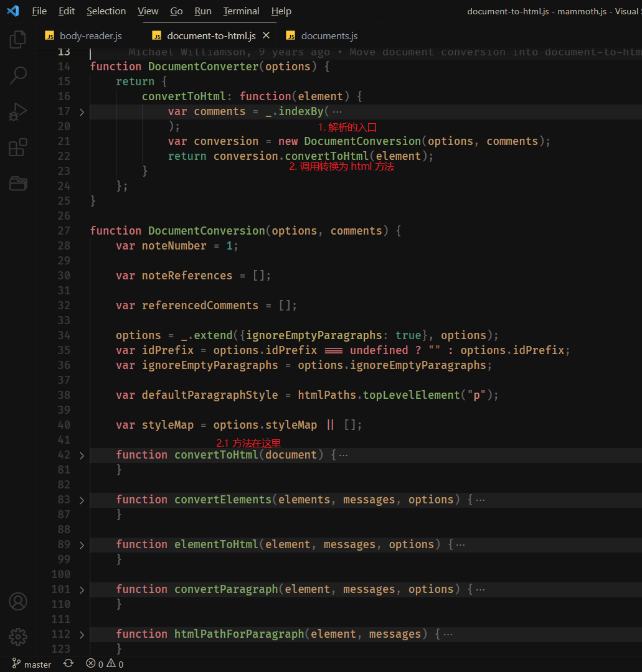Click the master branch indicator
This screenshot has width=642, height=672.
click(31, 664)
